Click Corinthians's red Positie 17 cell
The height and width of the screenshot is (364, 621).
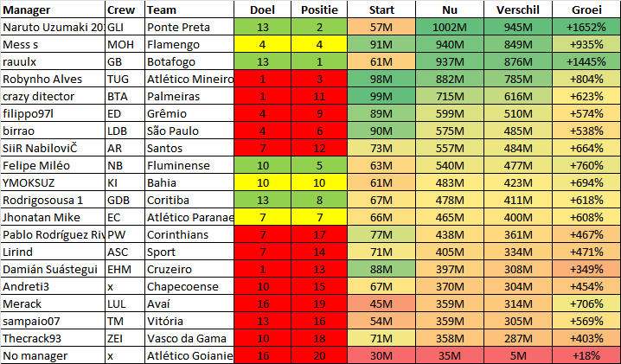(x=319, y=235)
